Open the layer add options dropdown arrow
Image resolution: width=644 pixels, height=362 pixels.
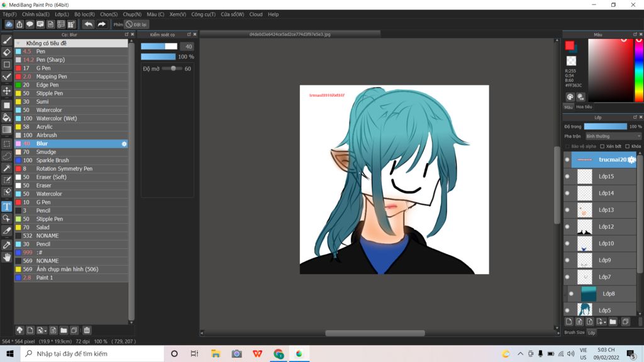click(x=606, y=322)
